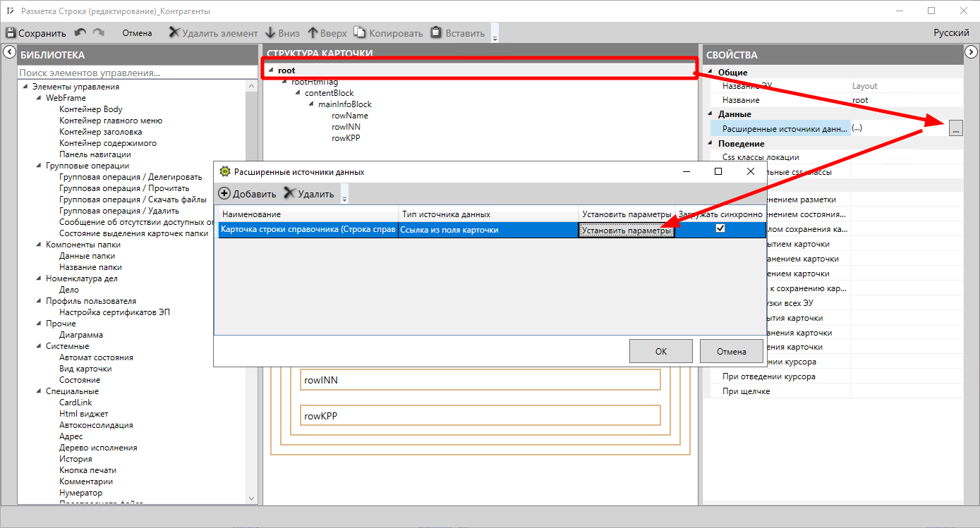The image size is (980, 528).
Task: Click the Save (Сохранить) toolbar button
Action: point(36,33)
